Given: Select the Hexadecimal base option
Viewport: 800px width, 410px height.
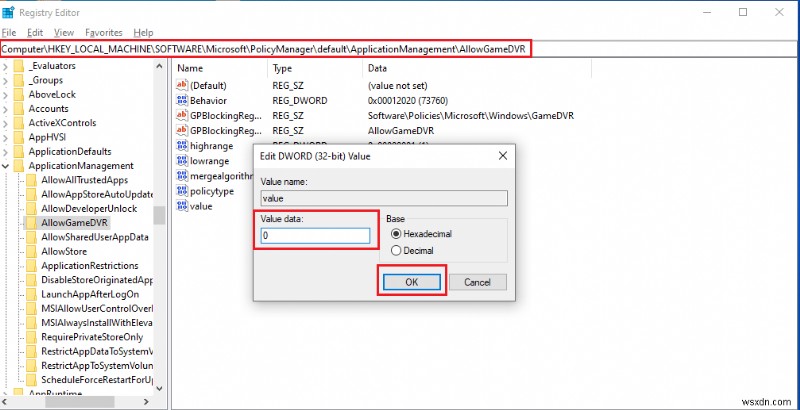Looking at the screenshot, I should (421, 234).
